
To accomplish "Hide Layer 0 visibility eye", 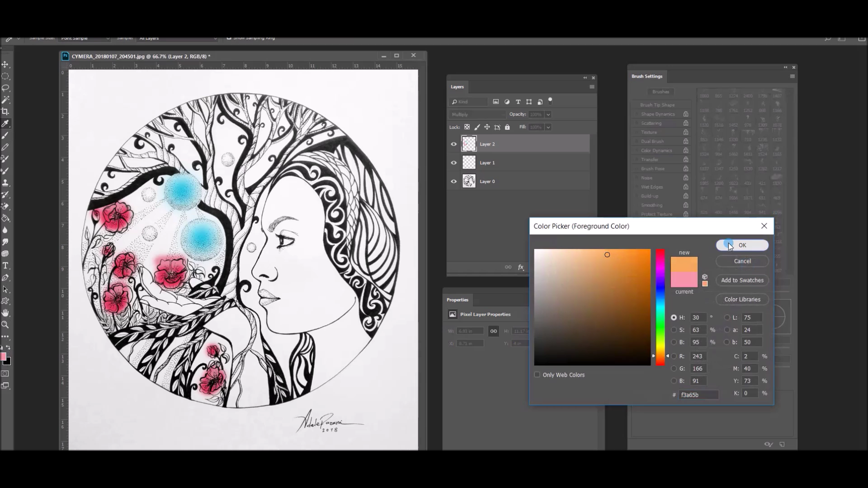I will click(454, 181).
